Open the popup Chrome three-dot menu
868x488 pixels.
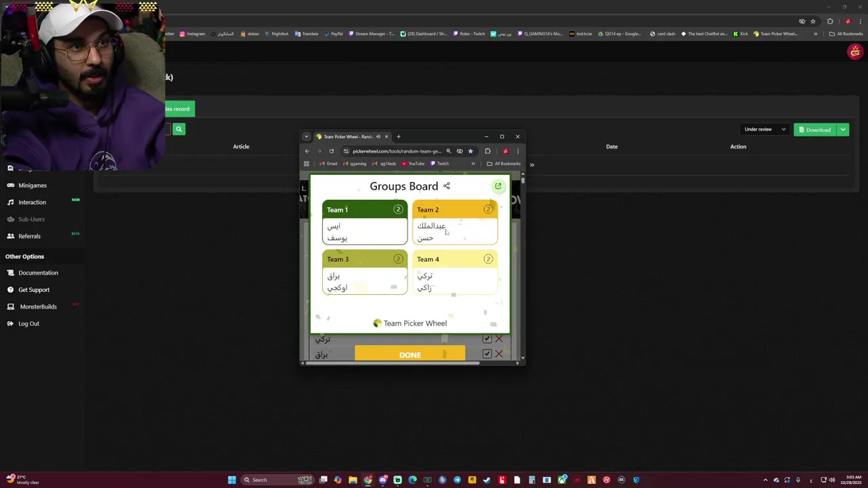517,151
